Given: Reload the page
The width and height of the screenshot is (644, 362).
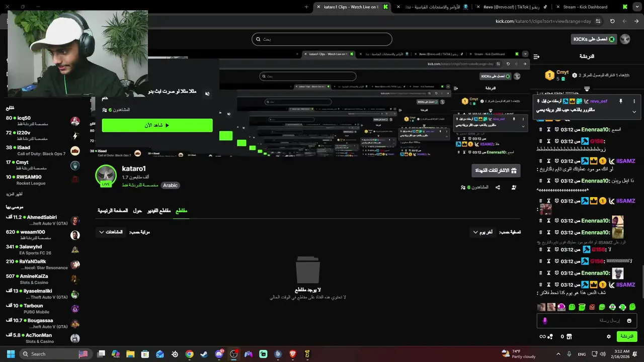Looking at the screenshot, I should (x=612, y=21).
